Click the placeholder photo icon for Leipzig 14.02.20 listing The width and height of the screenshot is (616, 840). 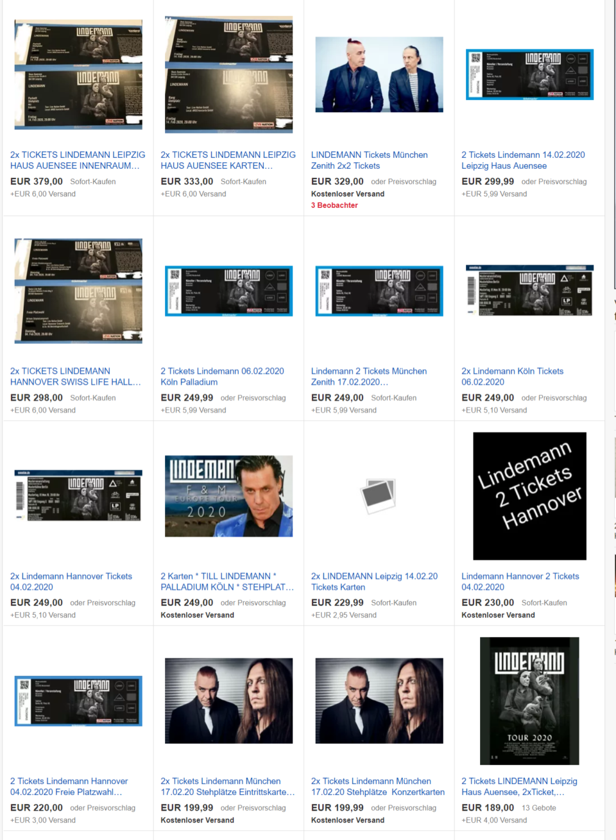pyautogui.click(x=378, y=495)
